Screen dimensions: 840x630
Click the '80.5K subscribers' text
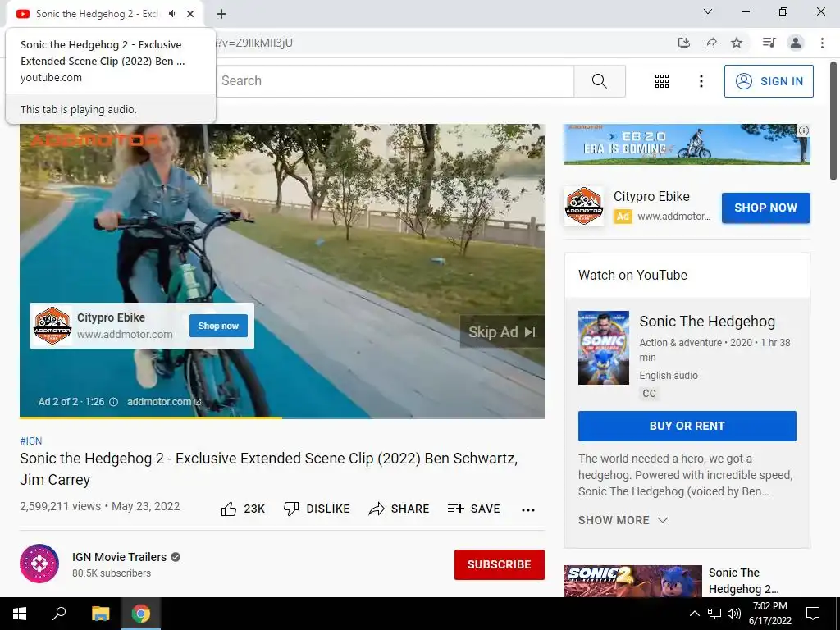(112, 573)
